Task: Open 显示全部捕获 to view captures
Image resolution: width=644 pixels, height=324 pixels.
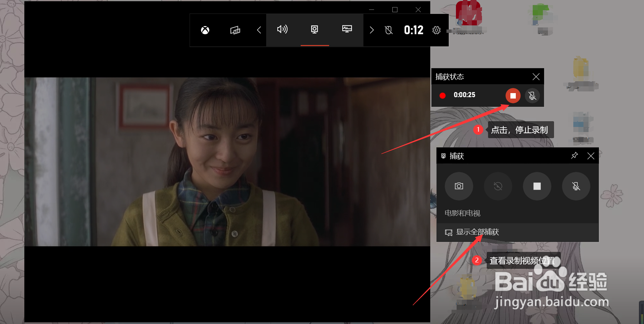Action: [517, 232]
